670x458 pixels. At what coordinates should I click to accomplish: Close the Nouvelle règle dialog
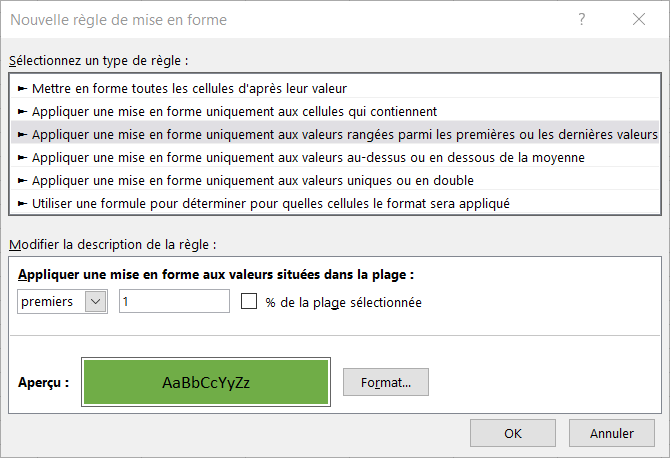[639, 19]
